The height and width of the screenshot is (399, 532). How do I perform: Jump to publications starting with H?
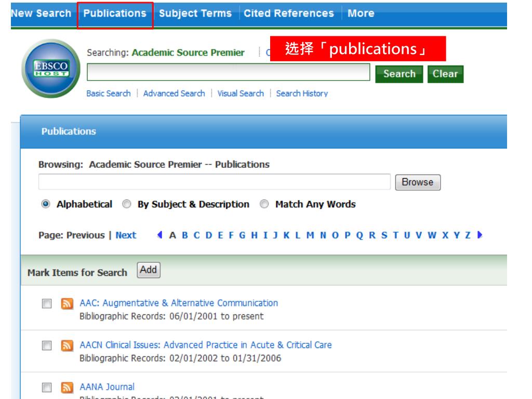pos(255,235)
